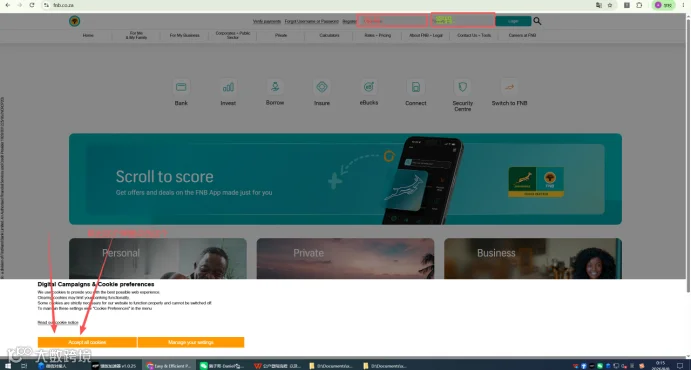Expand the Rates + Pricing menu
The image size is (692, 370).
pos(377,35)
